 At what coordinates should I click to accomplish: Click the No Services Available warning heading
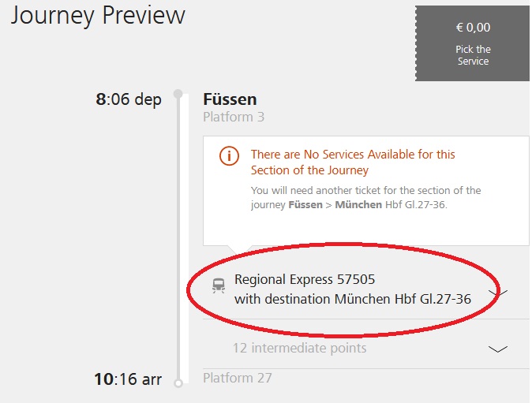pyautogui.click(x=353, y=162)
